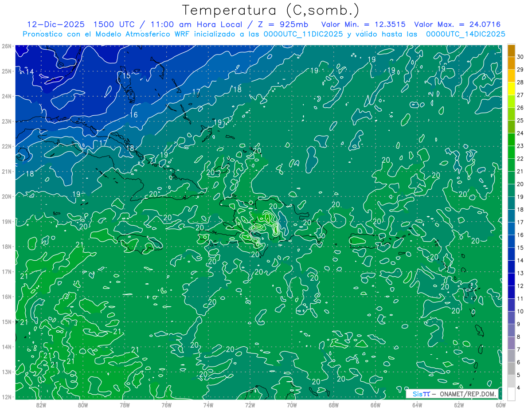Click the '15' contour label on the map
The width and height of the screenshot is (532, 411).
126,76
